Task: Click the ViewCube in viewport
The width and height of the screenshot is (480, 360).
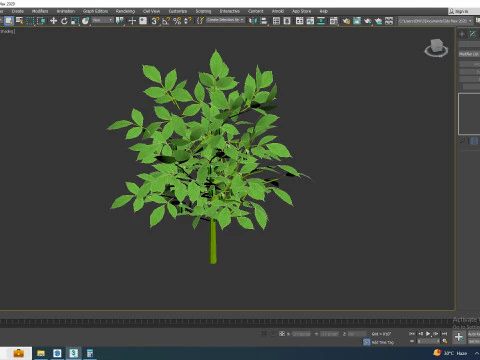Action: pos(436,48)
